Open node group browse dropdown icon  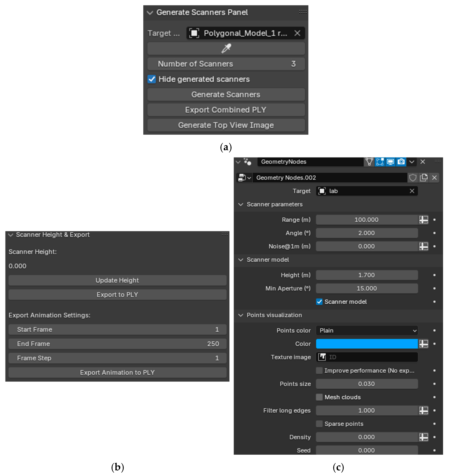244,178
